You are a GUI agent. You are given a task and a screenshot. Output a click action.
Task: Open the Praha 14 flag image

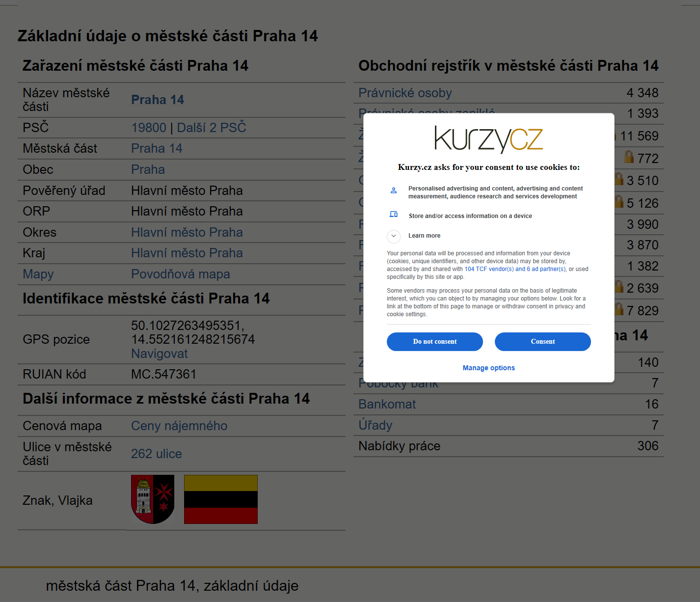pyautogui.click(x=221, y=499)
